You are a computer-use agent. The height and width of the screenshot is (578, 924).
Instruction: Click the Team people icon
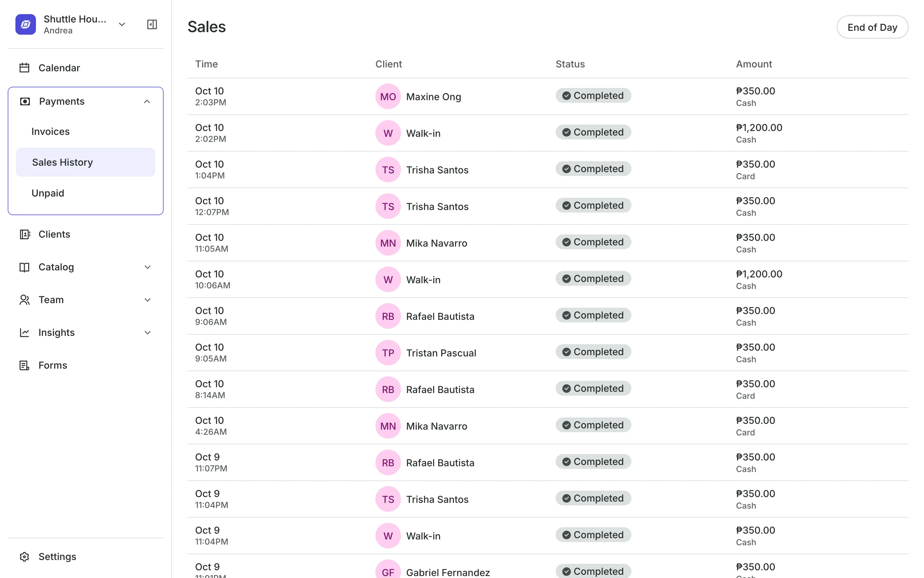(24, 300)
